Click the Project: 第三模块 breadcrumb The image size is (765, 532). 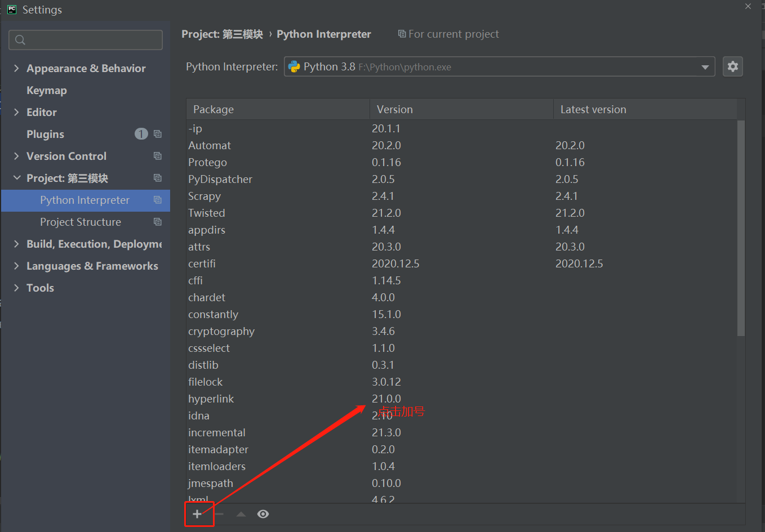pos(222,34)
